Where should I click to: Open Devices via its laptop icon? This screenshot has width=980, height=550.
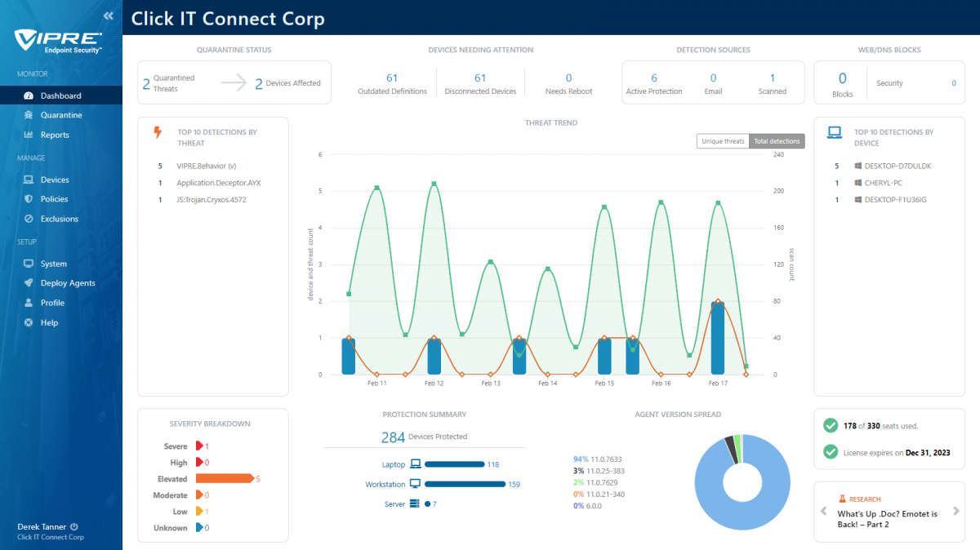coord(29,180)
